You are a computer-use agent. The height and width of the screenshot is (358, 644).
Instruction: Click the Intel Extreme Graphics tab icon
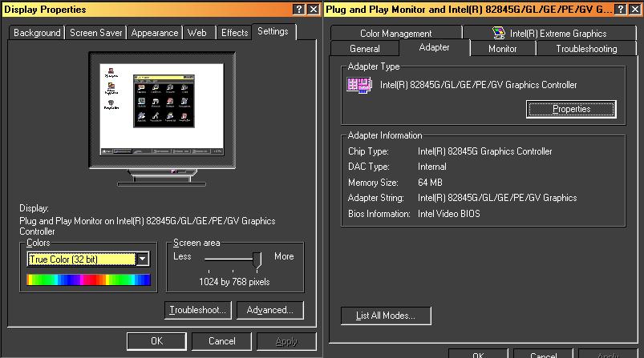click(499, 33)
